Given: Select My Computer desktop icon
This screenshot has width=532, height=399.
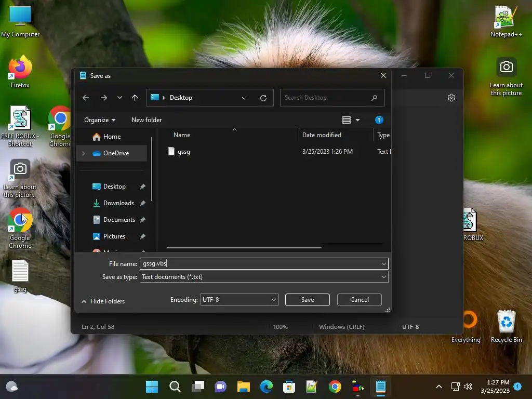Looking at the screenshot, I should pos(20,22).
